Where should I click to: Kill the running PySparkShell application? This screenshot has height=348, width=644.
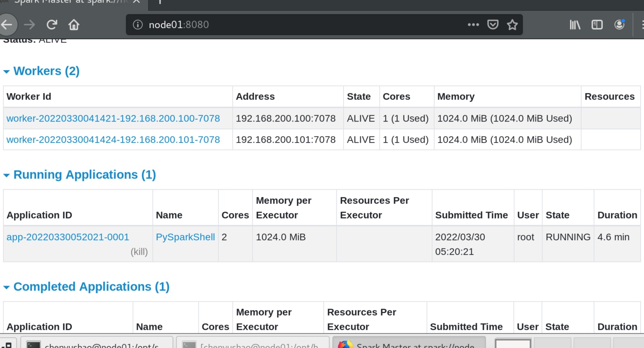(139, 252)
